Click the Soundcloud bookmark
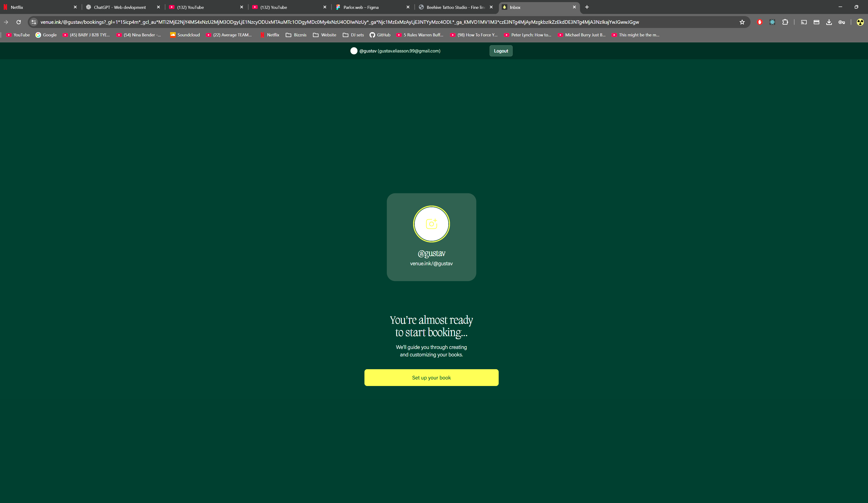This screenshot has height=503, width=868. (185, 35)
